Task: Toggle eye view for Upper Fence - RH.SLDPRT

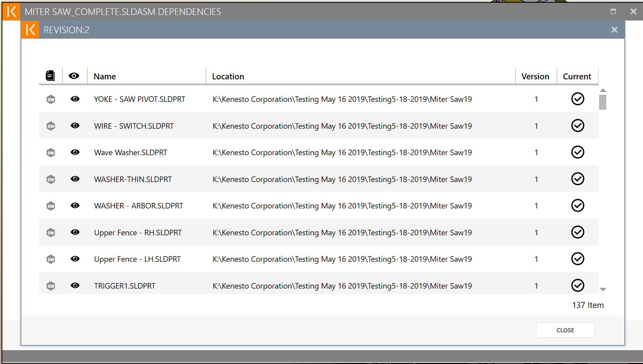Action: click(x=75, y=232)
